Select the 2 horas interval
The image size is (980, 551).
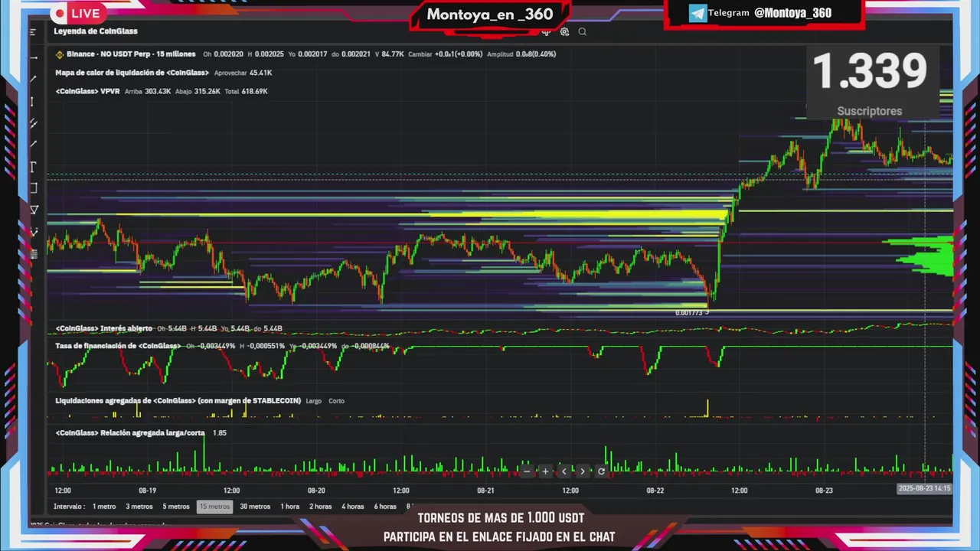pyautogui.click(x=321, y=507)
